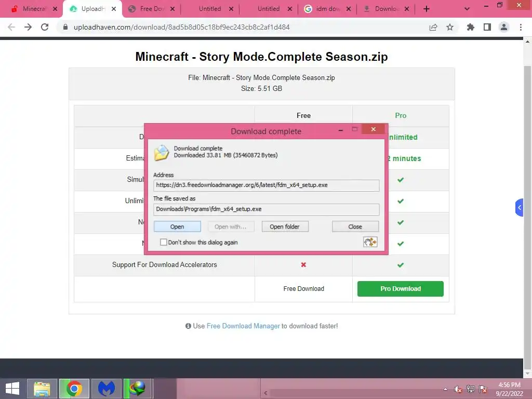Viewport: 532px width, 399px height.
Task: Toggle the browser side panel
Action: point(487,27)
